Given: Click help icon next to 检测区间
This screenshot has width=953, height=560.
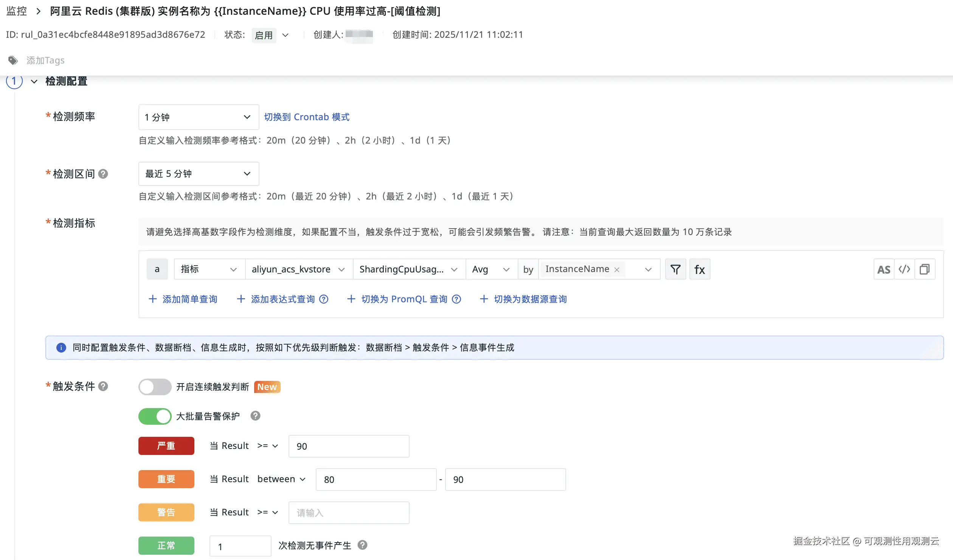Looking at the screenshot, I should click(x=103, y=174).
